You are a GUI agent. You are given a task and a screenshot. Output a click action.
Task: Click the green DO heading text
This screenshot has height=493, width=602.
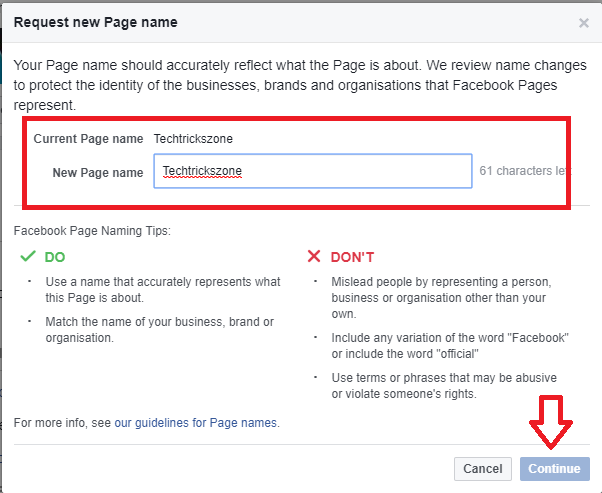click(x=53, y=257)
